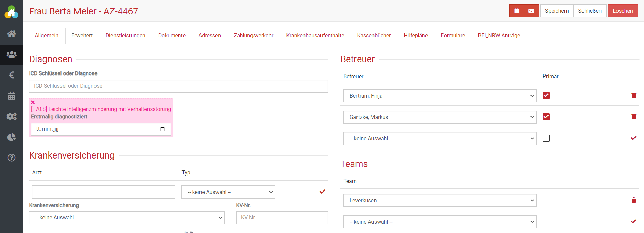Screen dimensions: 644x233
Task: Click the red Löschen button
Action: [623, 11]
